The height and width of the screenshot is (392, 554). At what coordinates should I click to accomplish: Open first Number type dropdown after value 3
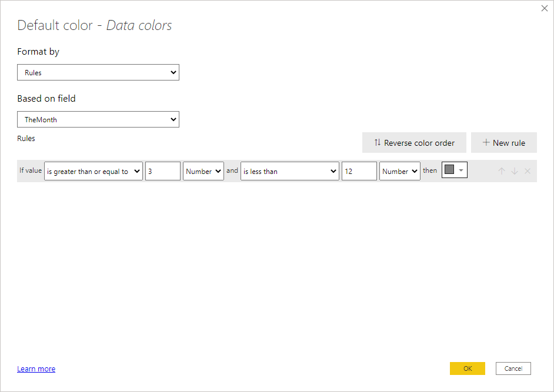coord(203,171)
